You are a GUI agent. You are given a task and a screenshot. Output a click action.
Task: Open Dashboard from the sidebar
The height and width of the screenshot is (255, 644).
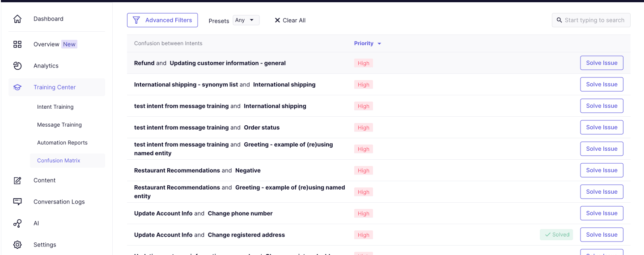48,19
